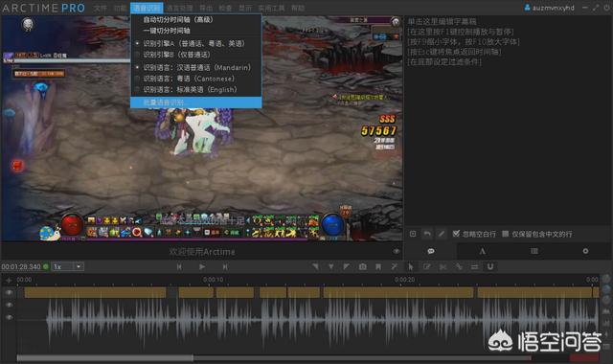Toggle the second track eye icon
The height and width of the screenshot is (364, 613).
click(9, 305)
